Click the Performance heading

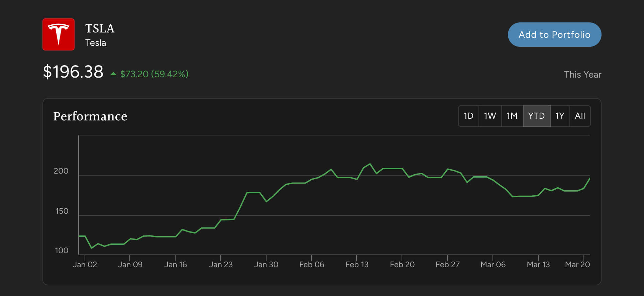(90, 116)
